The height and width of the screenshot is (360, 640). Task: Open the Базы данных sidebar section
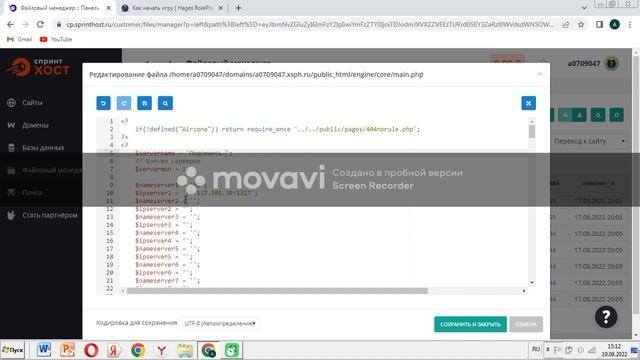(x=43, y=148)
